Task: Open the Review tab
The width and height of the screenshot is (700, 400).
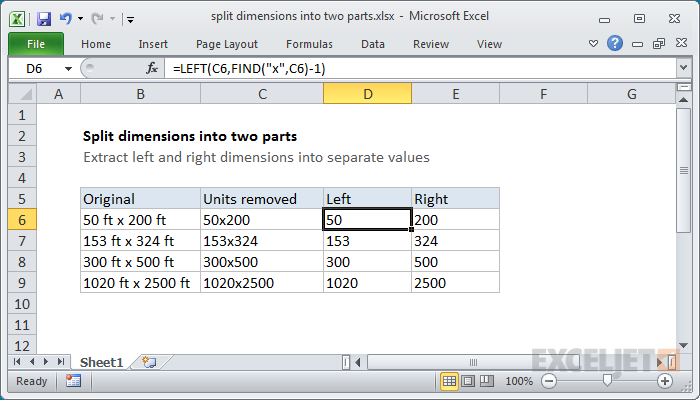Action: point(431,44)
